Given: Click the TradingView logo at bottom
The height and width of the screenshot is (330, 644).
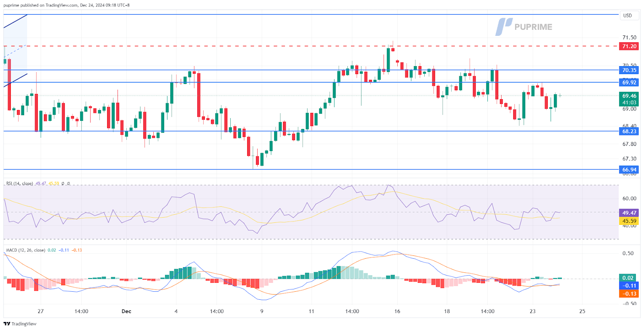Looking at the screenshot, I should [x=20, y=324].
